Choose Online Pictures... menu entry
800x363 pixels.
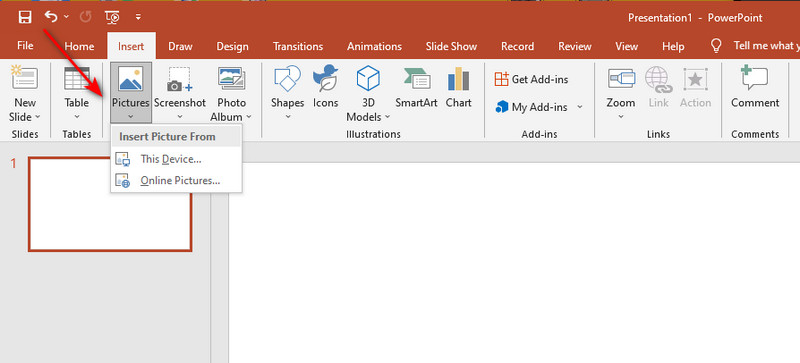(x=176, y=181)
